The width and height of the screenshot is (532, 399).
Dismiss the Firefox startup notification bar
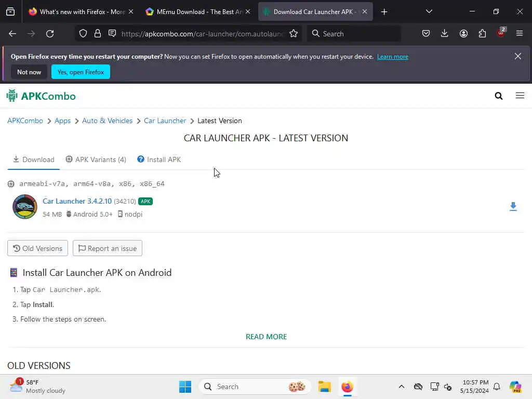coord(518,56)
